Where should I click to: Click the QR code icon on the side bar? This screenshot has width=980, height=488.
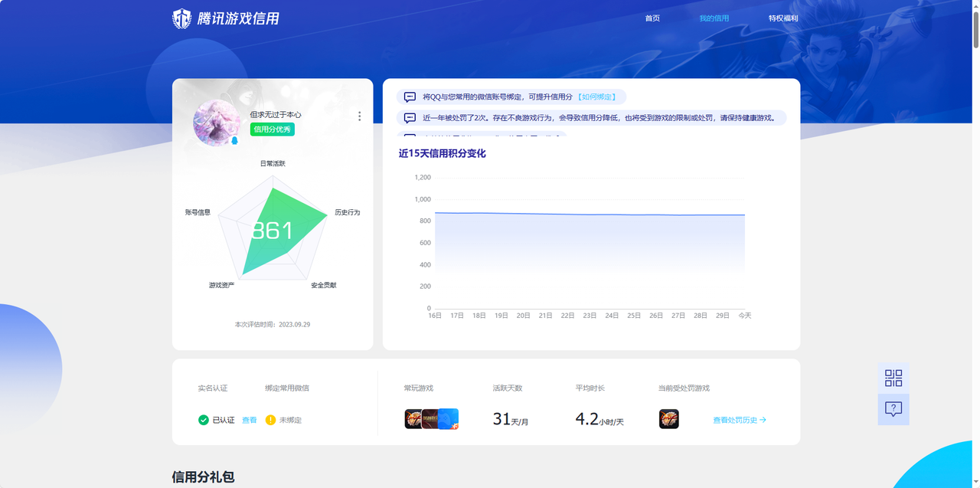pyautogui.click(x=893, y=378)
